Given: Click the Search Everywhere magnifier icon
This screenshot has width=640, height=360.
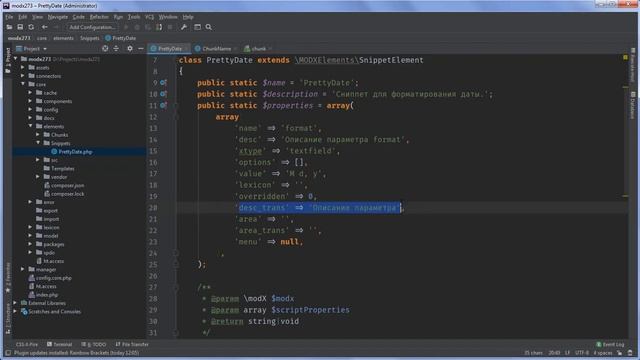Looking at the screenshot, I should point(209,27).
